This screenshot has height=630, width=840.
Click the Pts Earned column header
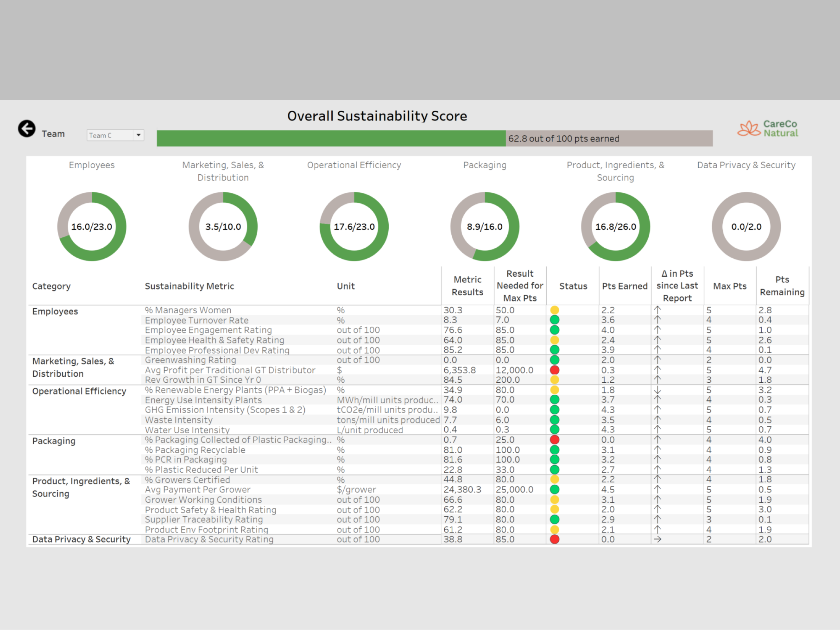pos(624,286)
